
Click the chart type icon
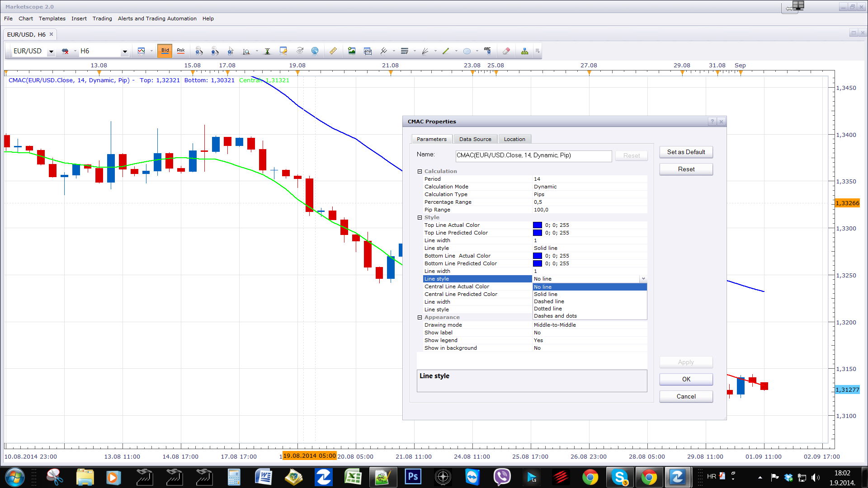142,51
